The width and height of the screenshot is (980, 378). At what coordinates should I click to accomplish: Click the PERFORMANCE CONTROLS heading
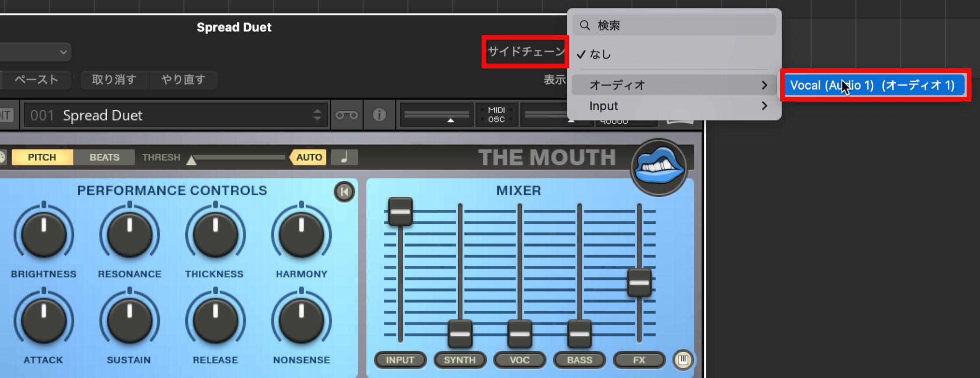click(172, 190)
